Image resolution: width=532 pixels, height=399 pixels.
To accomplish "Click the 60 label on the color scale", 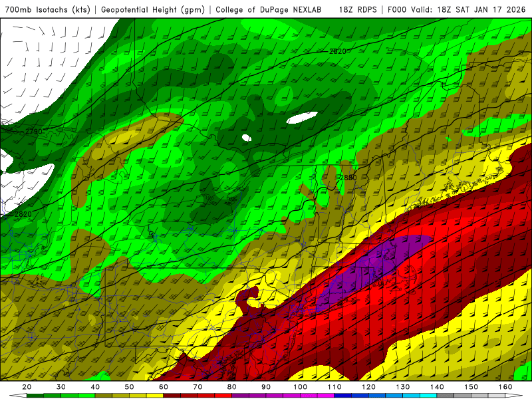I will tap(164, 387).
